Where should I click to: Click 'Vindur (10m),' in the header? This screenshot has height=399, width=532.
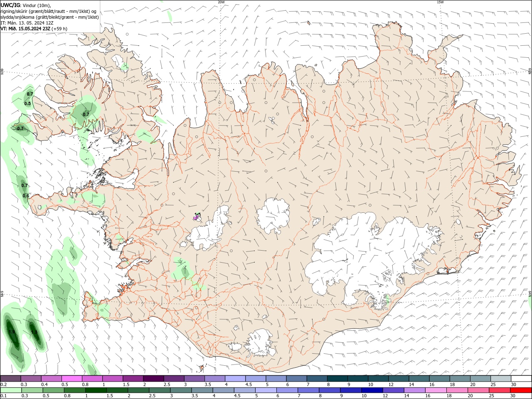point(37,5)
